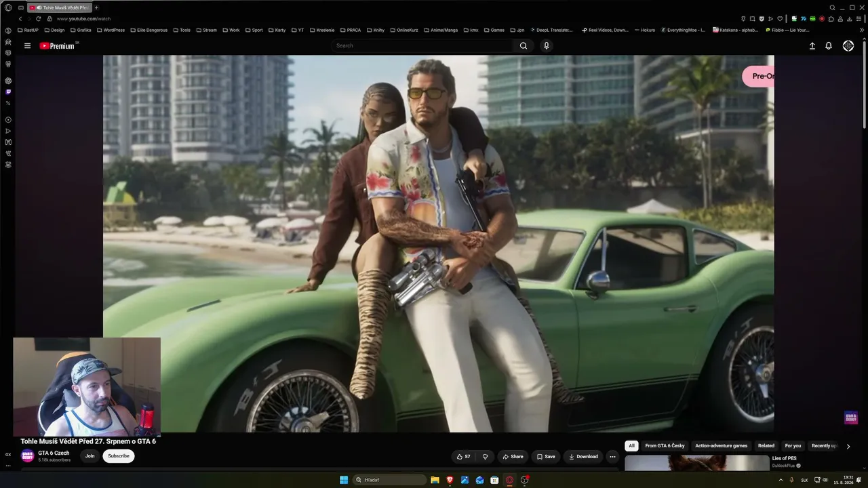Open the YouTube account avatar menu

tap(848, 45)
